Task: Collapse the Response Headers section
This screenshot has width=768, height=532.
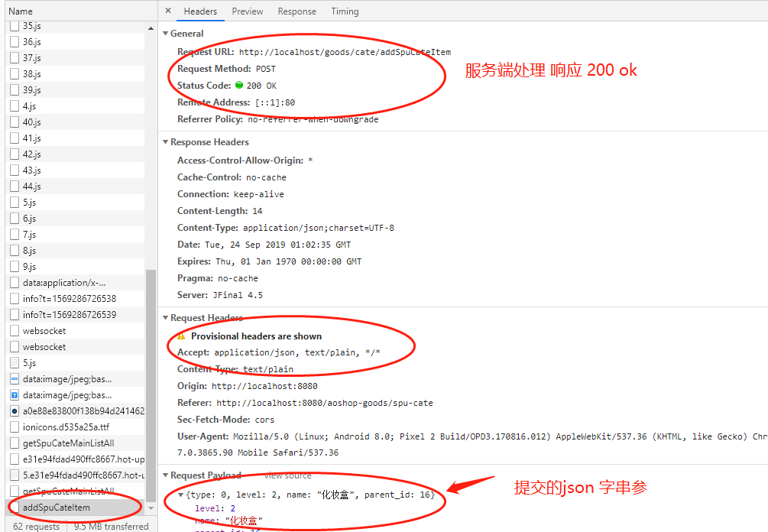Action: pos(166,142)
